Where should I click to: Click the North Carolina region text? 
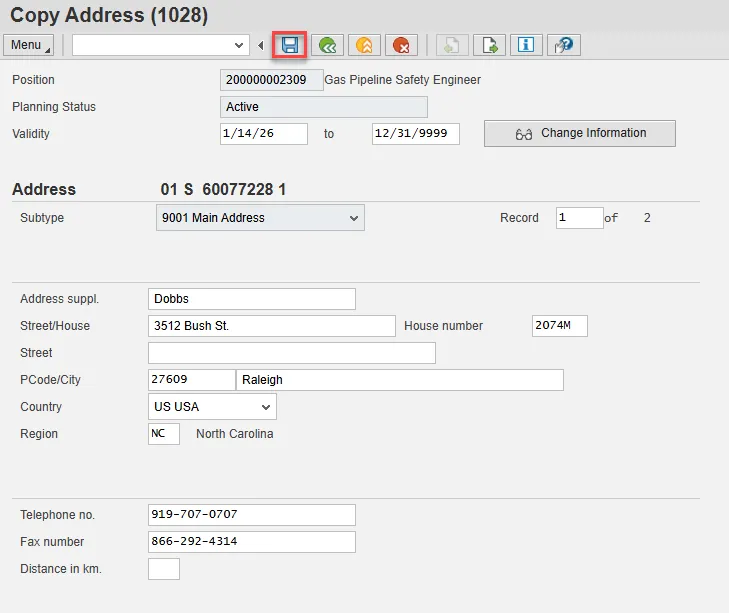[235, 434]
